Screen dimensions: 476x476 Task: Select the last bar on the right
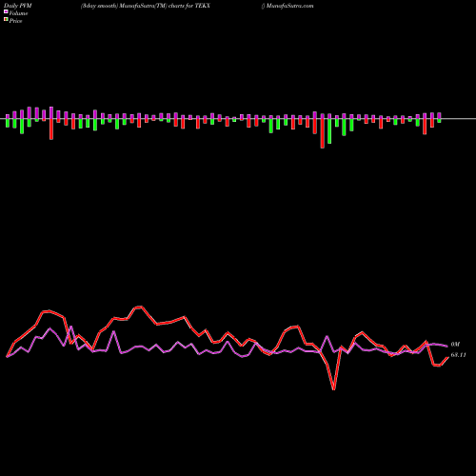[439, 118]
